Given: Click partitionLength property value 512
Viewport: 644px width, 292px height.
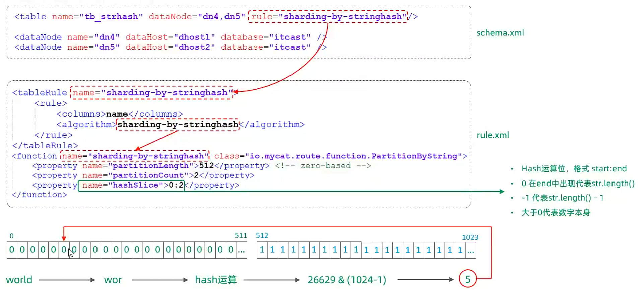Looking at the screenshot, I should 206,166.
